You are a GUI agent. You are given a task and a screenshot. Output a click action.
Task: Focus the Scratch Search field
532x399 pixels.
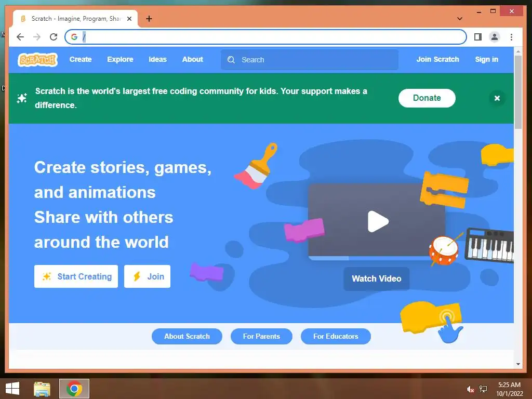(x=310, y=60)
